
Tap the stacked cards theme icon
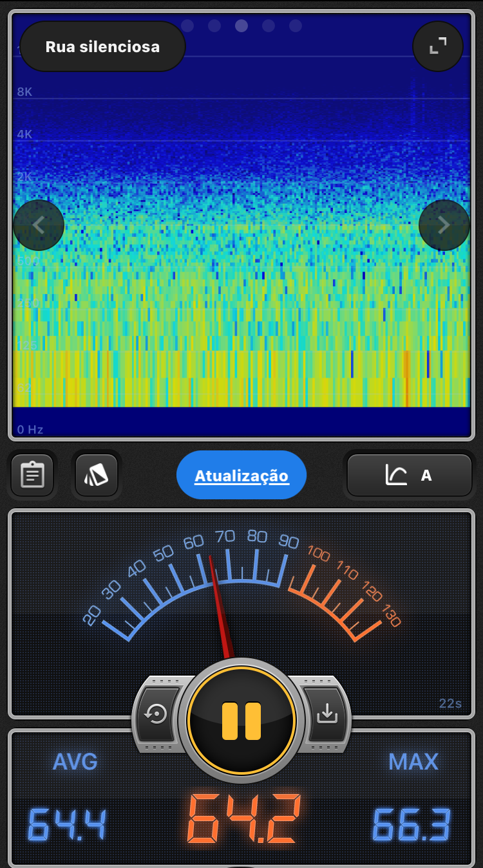[x=97, y=476]
